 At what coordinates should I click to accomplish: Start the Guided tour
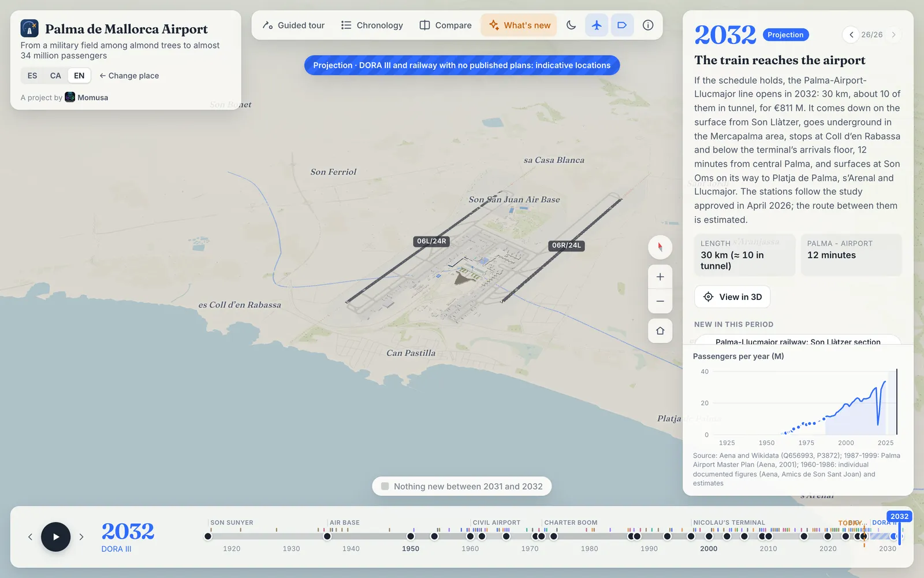tap(294, 25)
